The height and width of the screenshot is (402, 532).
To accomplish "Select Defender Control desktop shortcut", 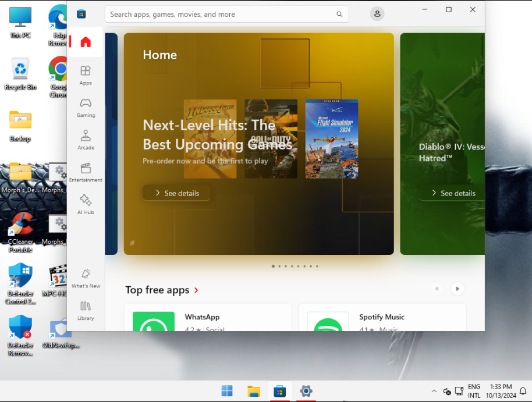I will [20, 284].
